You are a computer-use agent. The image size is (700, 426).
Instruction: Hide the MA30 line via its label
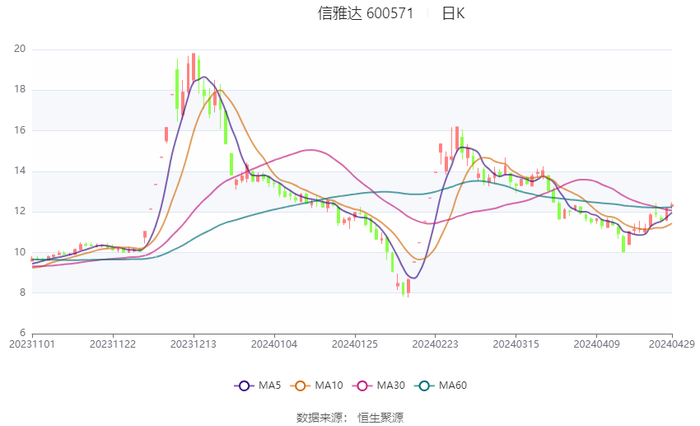tap(391, 385)
